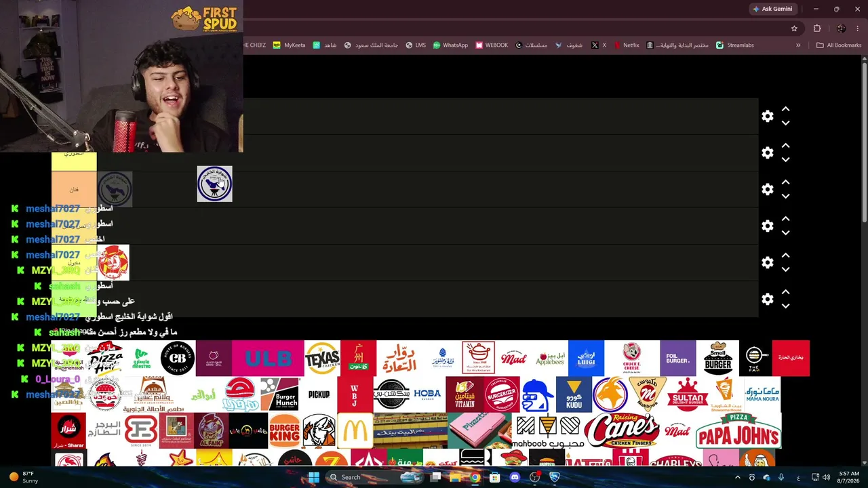The height and width of the screenshot is (488, 868).
Task: Select the Chuck E. Cheese logo
Action: tap(632, 358)
